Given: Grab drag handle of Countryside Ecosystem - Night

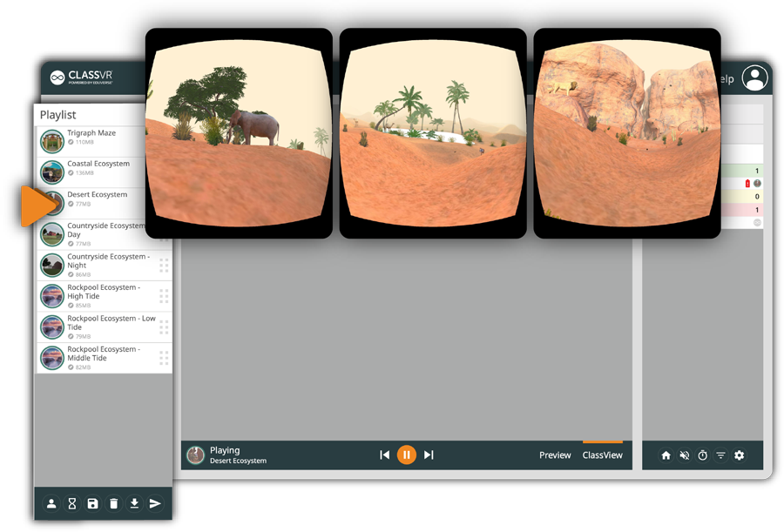Looking at the screenshot, I should pyautogui.click(x=164, y=265).
